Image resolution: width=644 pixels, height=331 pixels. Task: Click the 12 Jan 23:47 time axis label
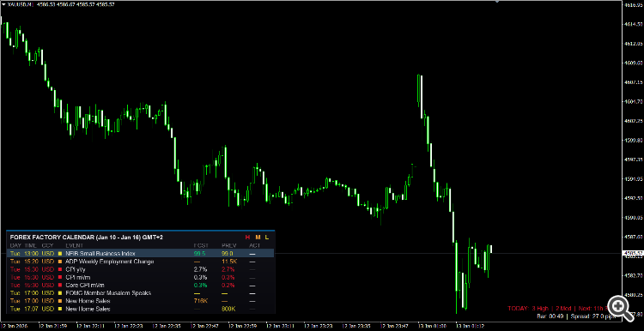(395, 326)
